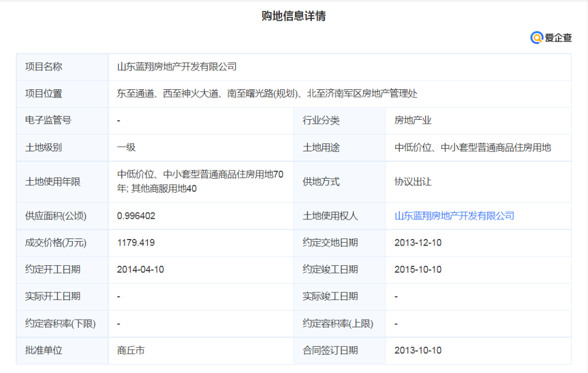Click the 行业分类 value 房地产业
This screenshot has width=588, height=373.
[413, 120]
